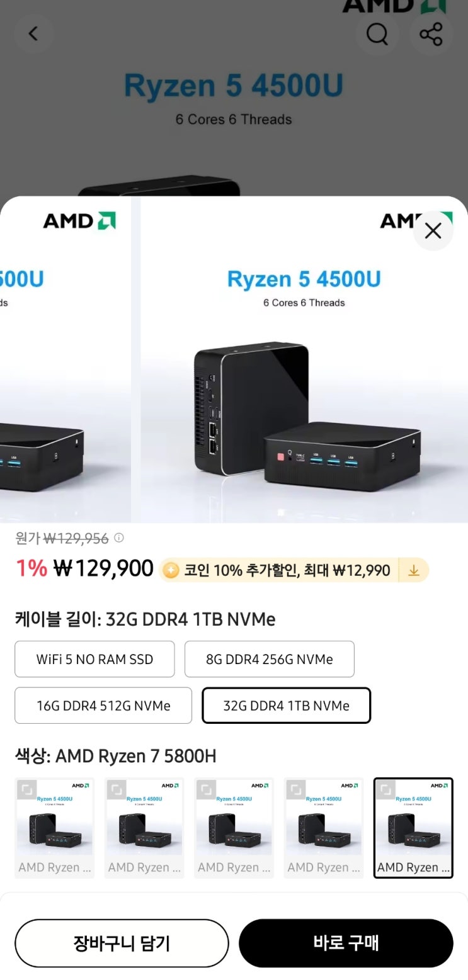Viewport: 468px width, 980px height.
Task: Choose 16G DDR4 512G NVMe option
Action: click(103, 706)
